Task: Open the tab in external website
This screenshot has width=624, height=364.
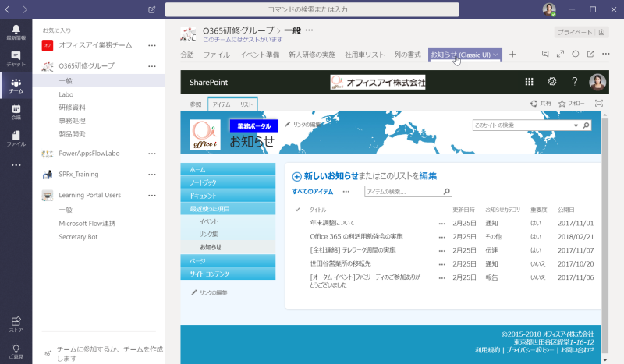Action: 590,54
